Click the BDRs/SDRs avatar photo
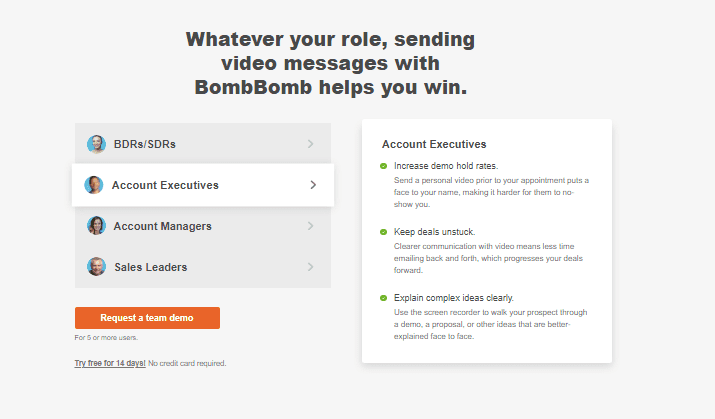 pyautogui.click(x=96, y=144)
